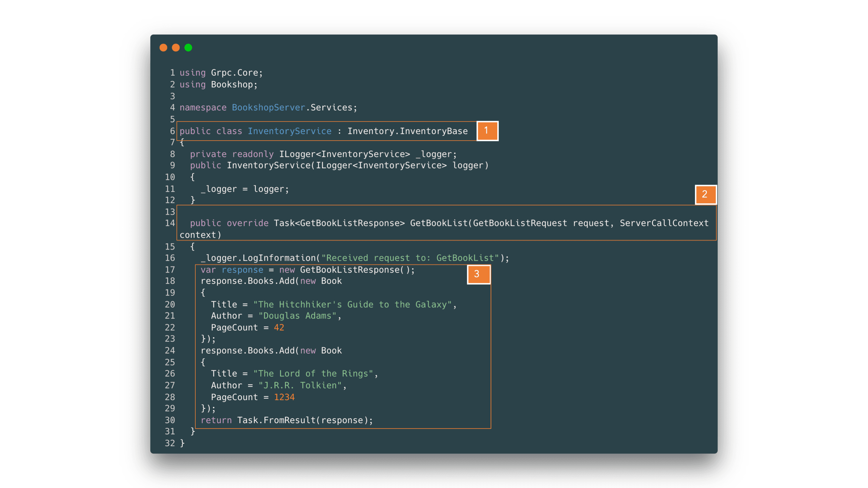Click the PageCount value 1234

(x=284, y=397)
